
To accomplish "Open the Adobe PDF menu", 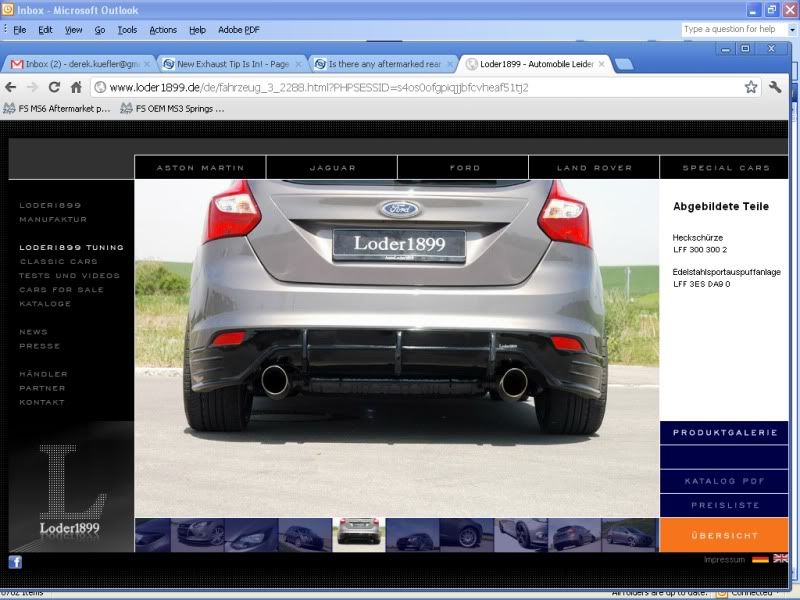I will tap(239, 30).
